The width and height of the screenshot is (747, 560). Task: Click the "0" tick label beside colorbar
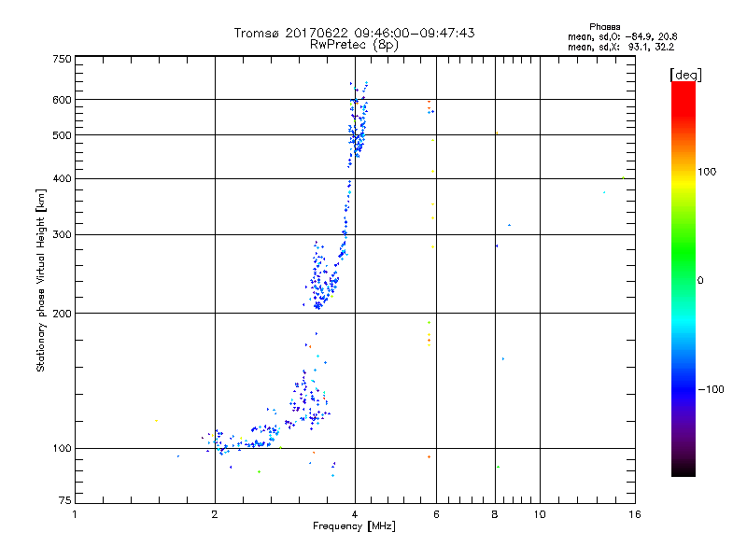[699, 280]
